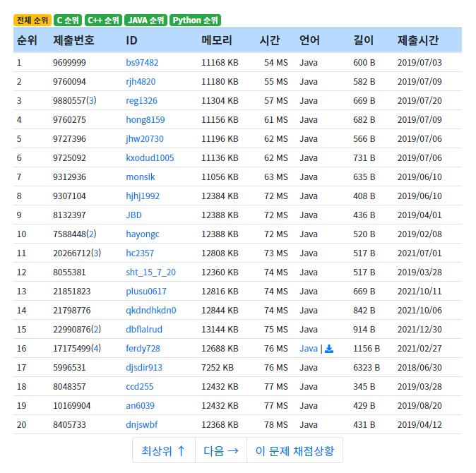Open user djsdir913 profile

144,368
